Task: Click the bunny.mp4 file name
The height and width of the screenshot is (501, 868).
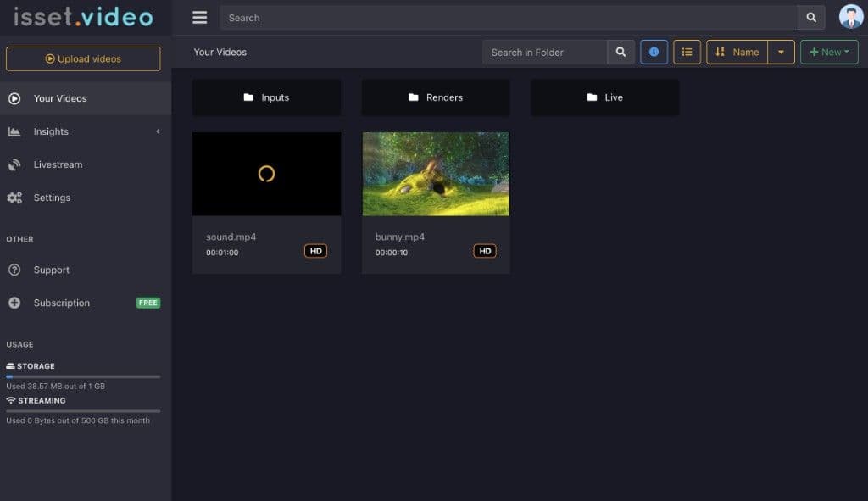Action: 400,237
